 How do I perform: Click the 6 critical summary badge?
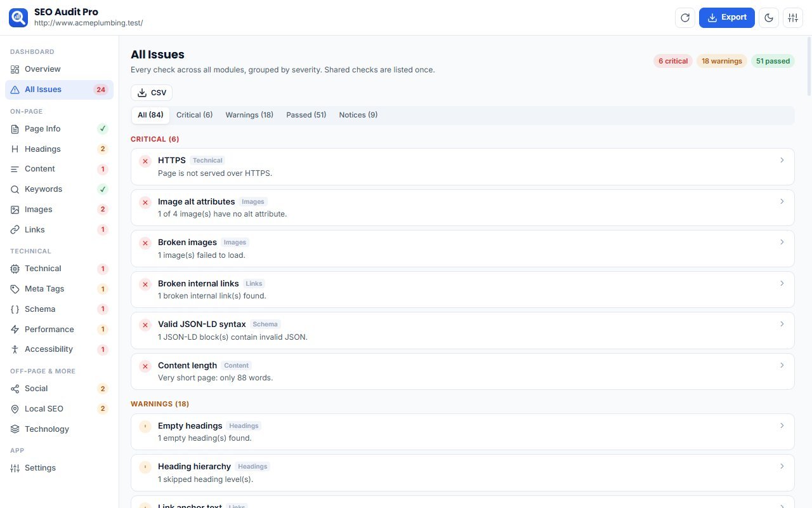pos(673,61)
